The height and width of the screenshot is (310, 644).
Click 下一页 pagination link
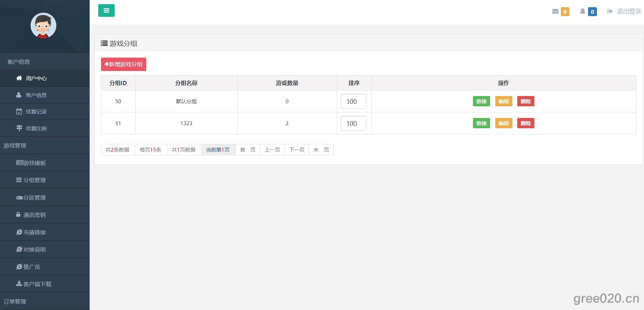[x=296, y=150]
